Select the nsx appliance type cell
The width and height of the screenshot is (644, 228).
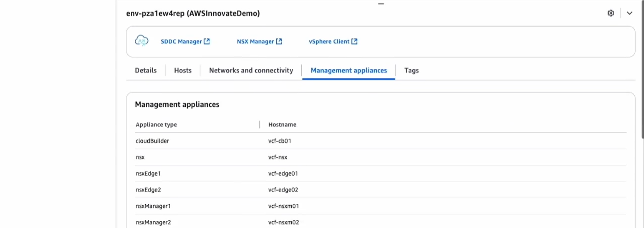click(x=140, y=157)
